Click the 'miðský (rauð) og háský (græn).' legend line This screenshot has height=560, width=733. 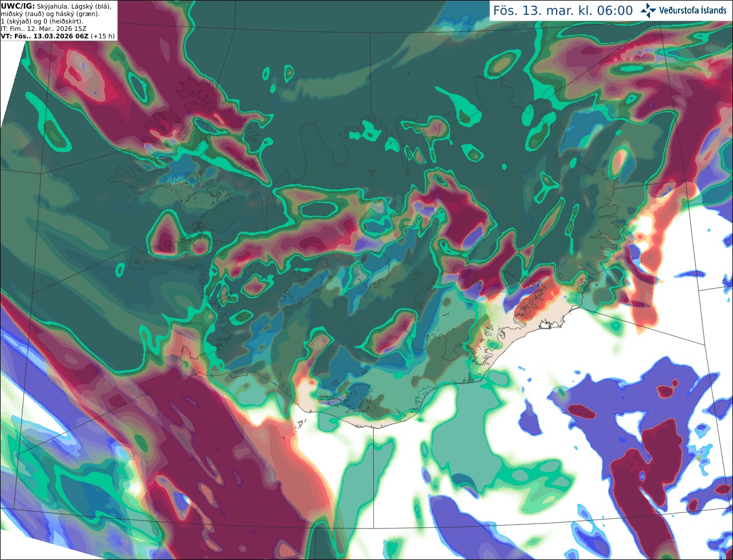[x=50, y=14]
